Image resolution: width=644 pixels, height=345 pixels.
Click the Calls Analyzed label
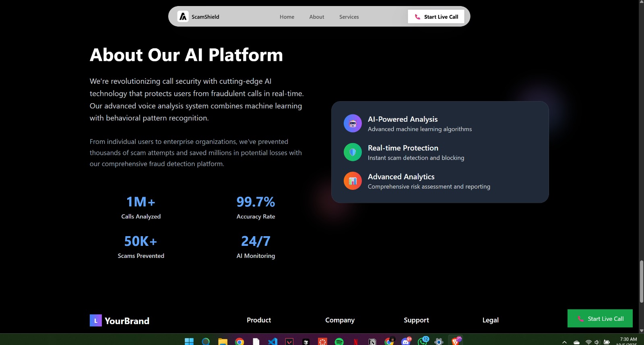tap(141, 216)
